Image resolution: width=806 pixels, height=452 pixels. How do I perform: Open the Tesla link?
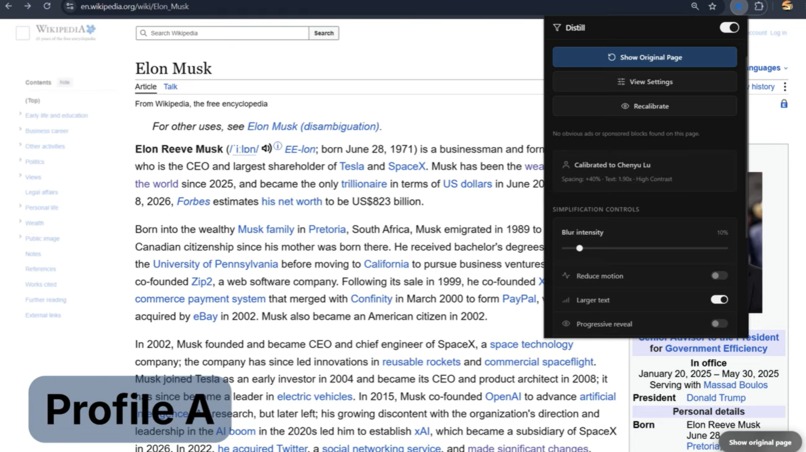[352, 167]
